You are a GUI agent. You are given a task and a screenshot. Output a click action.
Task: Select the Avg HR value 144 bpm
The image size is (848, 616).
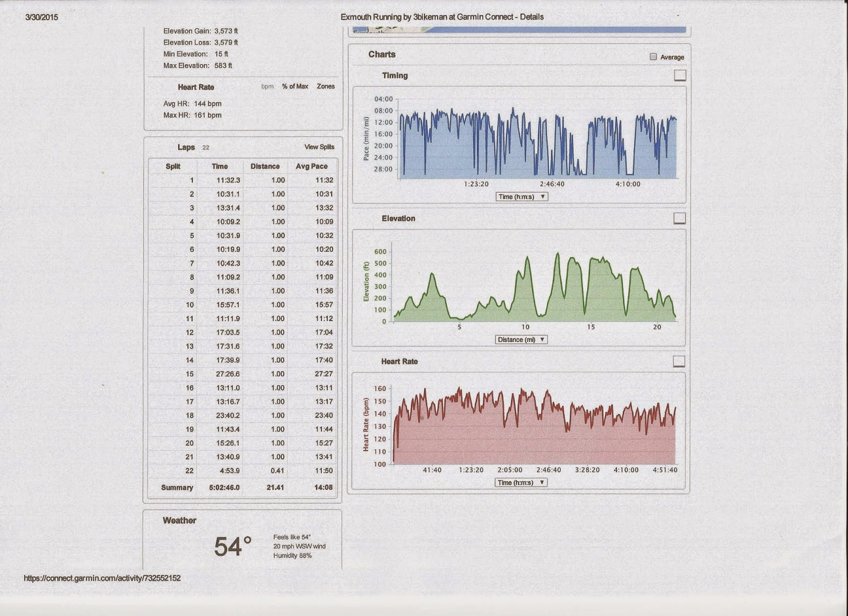[208, 104]
